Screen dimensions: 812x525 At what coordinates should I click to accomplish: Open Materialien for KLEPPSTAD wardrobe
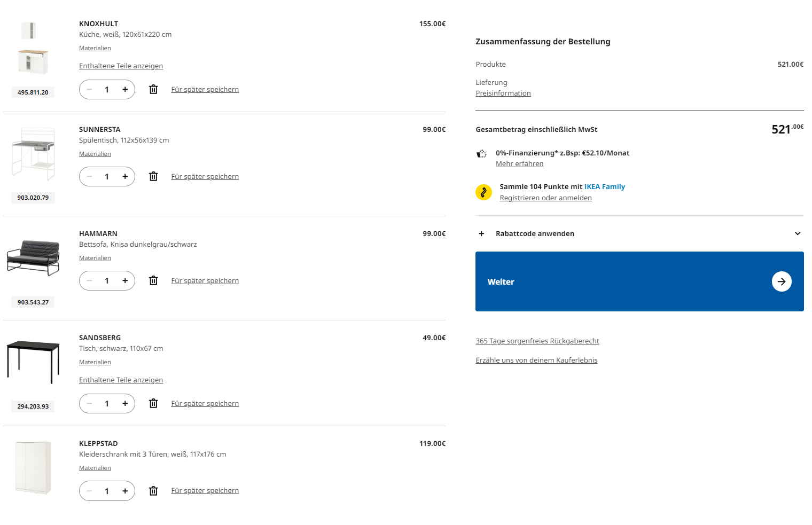coord(95,468)
